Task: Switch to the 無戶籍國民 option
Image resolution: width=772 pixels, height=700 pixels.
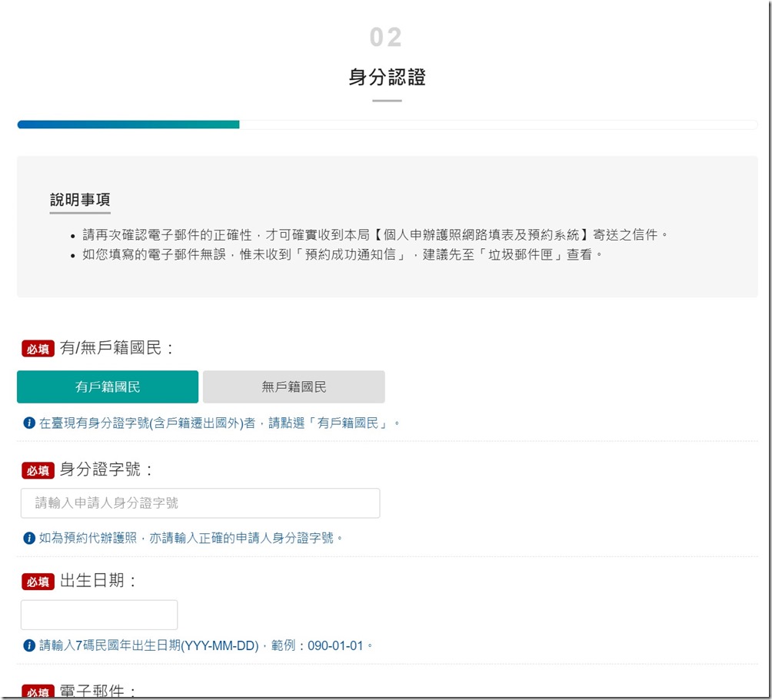Action: pyautogui.click(x=294, y=387)
